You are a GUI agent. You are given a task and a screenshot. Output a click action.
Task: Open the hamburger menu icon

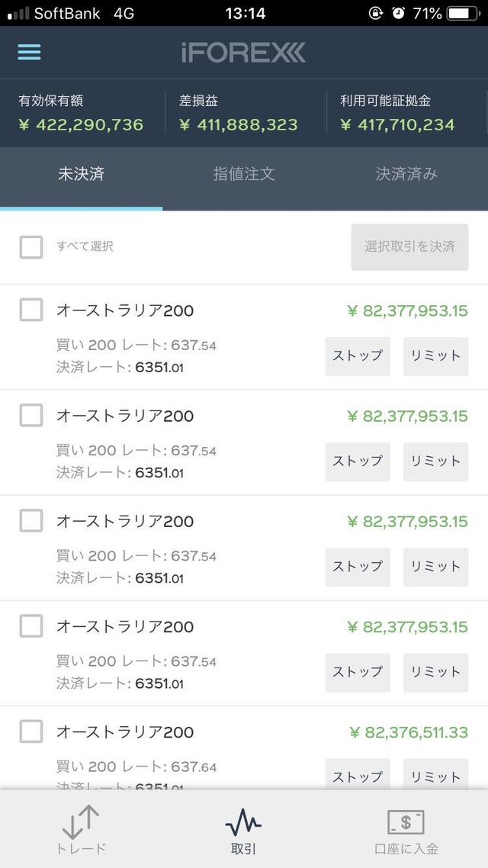[29, 52]
